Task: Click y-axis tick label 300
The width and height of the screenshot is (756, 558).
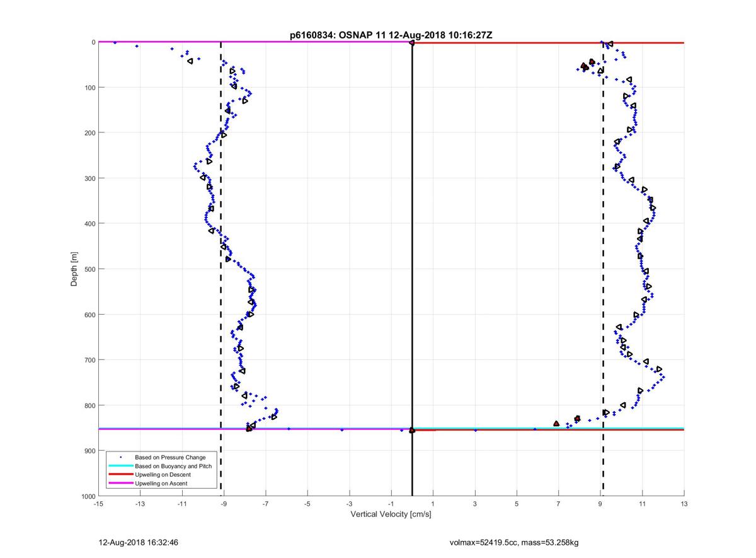Action: (89, 178)
